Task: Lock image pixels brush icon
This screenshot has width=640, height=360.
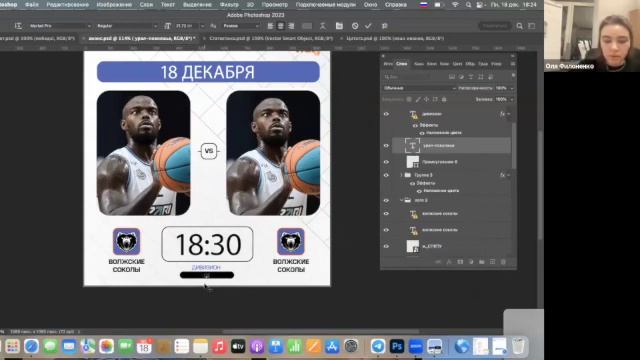Action: (x=418, y=99)
